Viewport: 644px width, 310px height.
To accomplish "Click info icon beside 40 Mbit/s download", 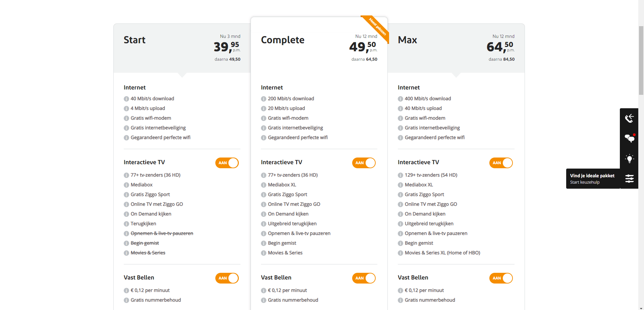I will [x=126, y=99].
